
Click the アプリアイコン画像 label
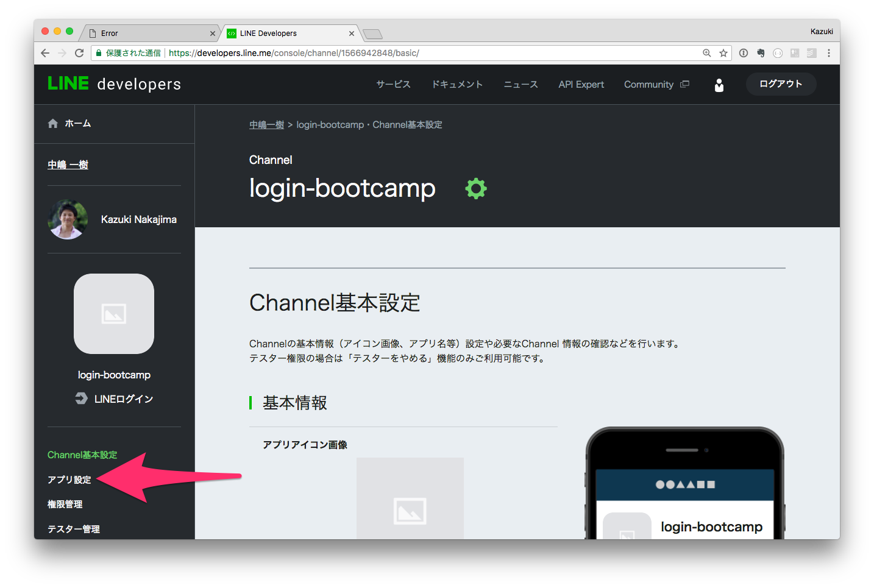(305, 445)
